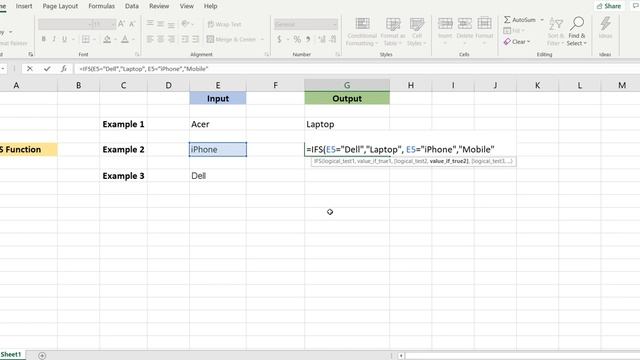Image resolution: width=640 pixels, height=360 pixels.
Task: Open Conditional Formatting
Action: pyautogui.click(x=362, y=32)
